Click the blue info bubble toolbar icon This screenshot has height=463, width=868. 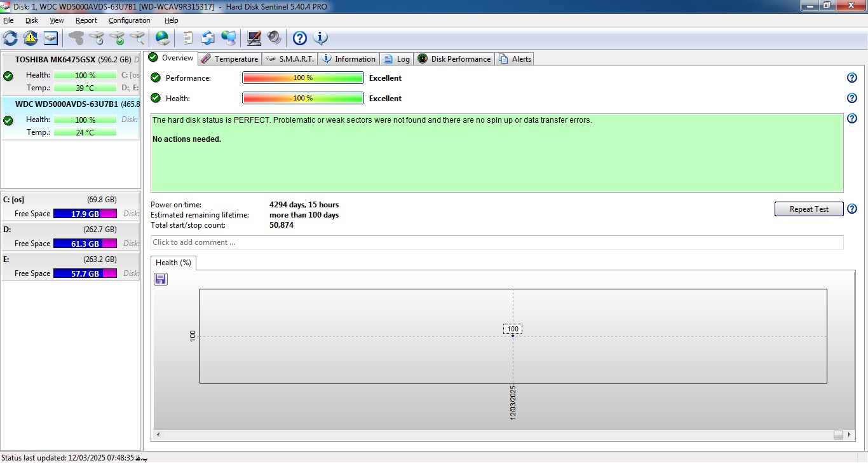coord(321,38)
